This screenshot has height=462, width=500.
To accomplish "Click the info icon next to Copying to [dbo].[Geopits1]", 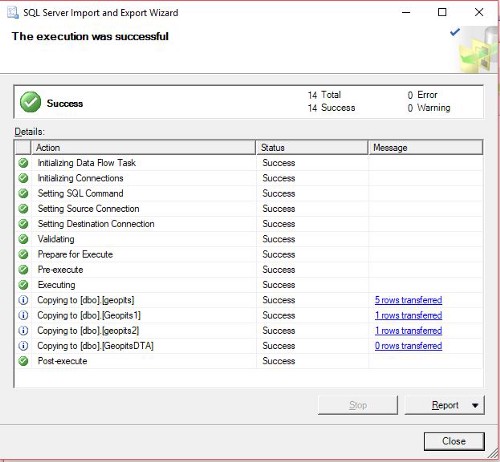I will pyautogui.click(x=23, y=315).
